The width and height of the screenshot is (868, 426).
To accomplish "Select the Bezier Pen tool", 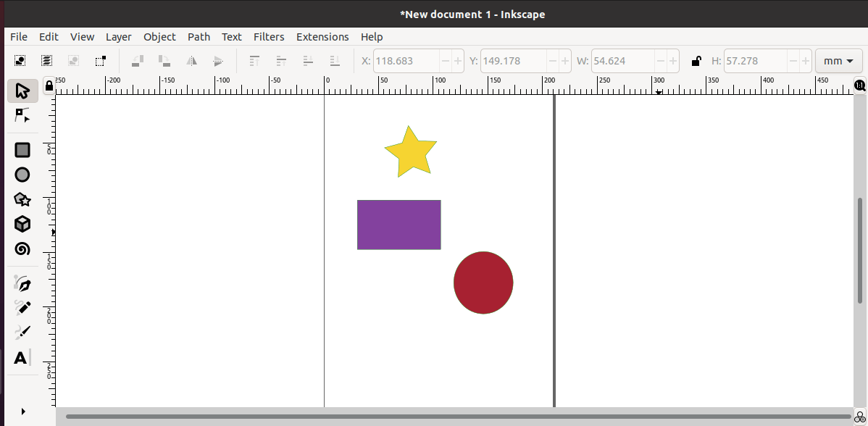I will point(22,283).
